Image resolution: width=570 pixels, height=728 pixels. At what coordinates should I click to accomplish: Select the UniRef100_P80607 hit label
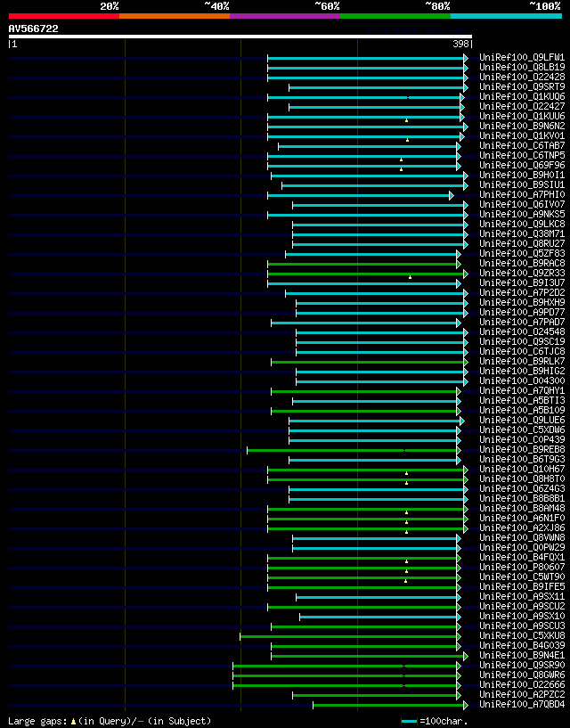click(x=522, y=568)
